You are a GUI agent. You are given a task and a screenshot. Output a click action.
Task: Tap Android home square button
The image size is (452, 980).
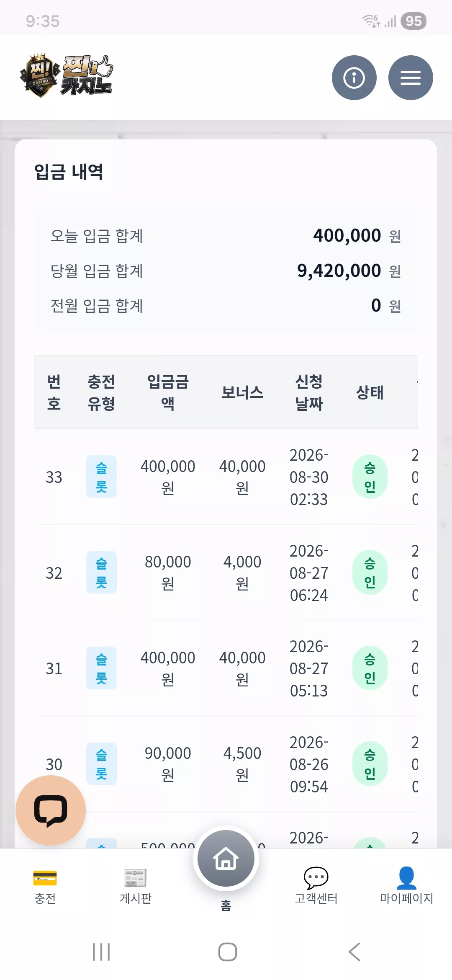click(228, 952)
